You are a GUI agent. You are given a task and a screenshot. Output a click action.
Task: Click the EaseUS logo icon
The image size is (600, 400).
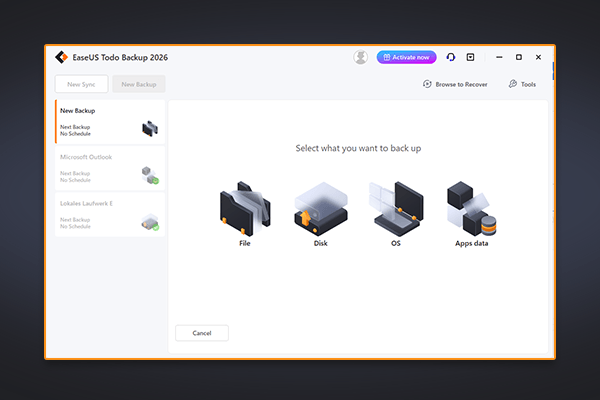pyautogui.click(x=61, y=57)
